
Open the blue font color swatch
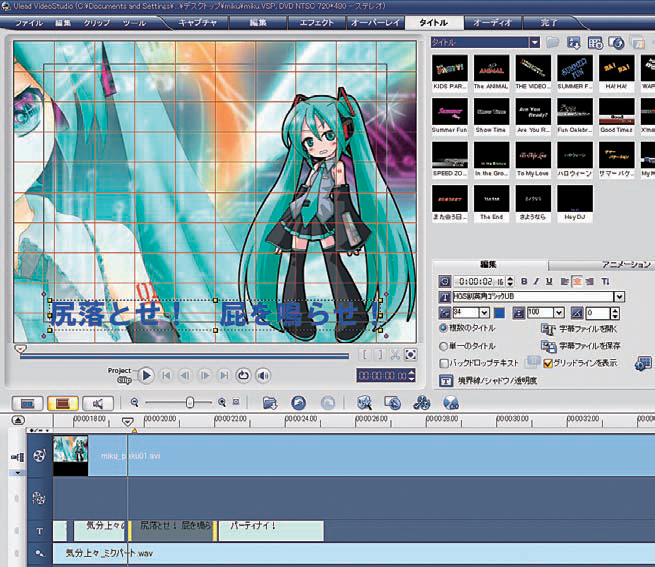tap(499, 313)
